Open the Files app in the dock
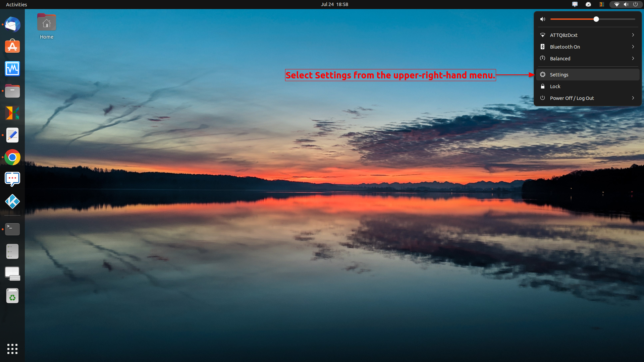Image resolution: width=644 pixels, height=362 pixels. click(x=12, y=91)
